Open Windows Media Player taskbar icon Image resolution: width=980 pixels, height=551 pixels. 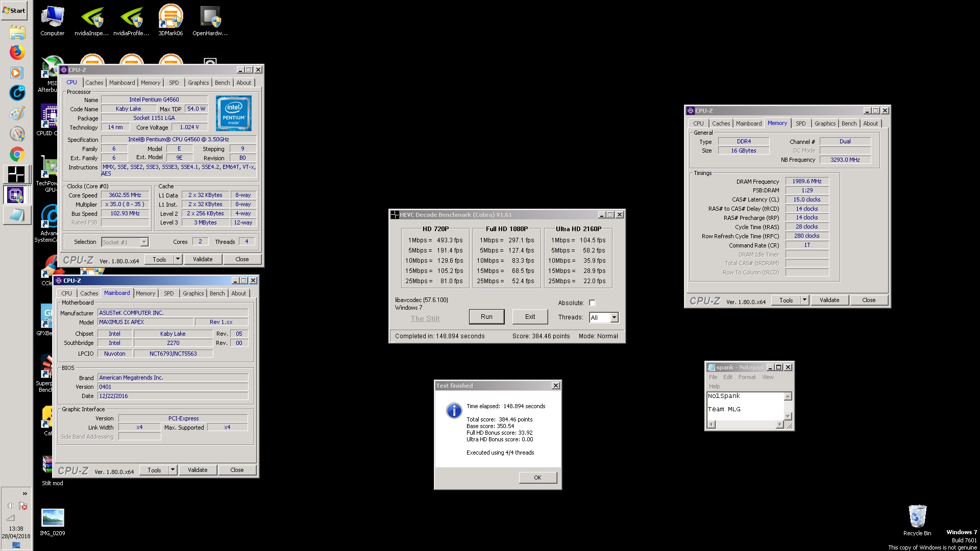(x=17, y=72)
